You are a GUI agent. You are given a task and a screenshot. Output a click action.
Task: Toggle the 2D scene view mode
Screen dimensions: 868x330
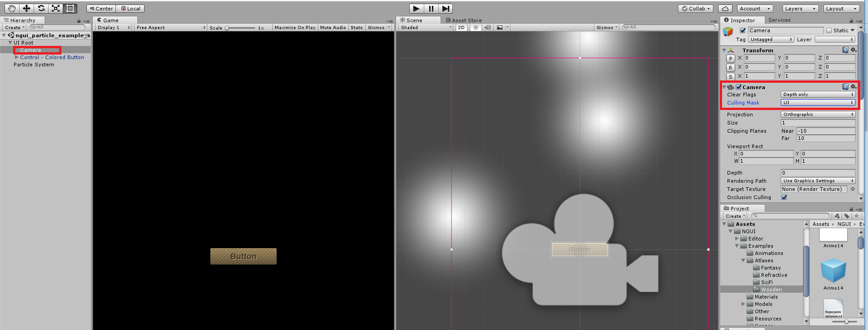pos(461,27)
